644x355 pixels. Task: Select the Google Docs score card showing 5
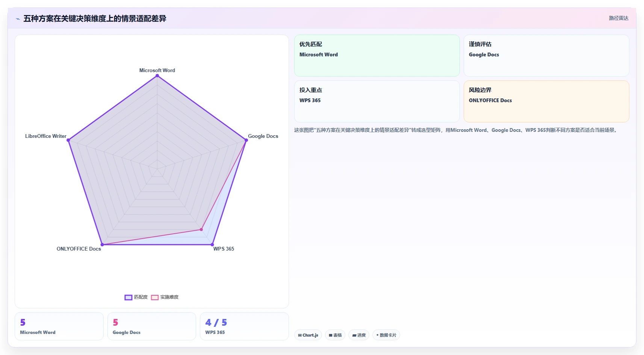152,326
